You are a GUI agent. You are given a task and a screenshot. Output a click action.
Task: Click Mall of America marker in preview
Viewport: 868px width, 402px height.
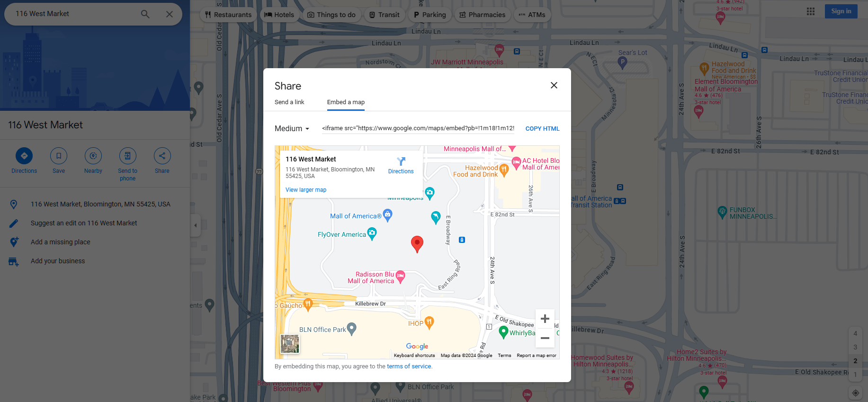pos(387,215)
